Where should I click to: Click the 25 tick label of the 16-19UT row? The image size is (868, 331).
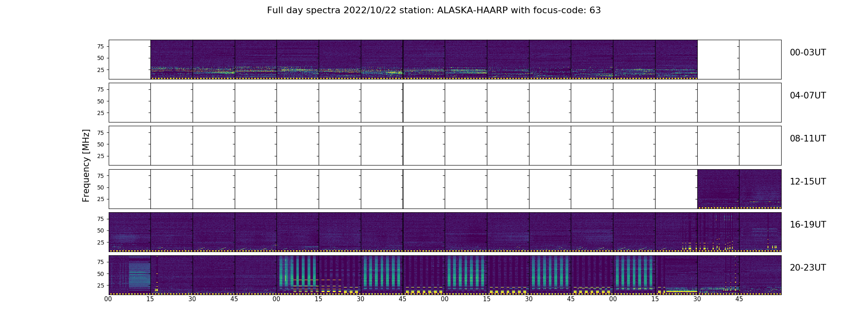100,242
